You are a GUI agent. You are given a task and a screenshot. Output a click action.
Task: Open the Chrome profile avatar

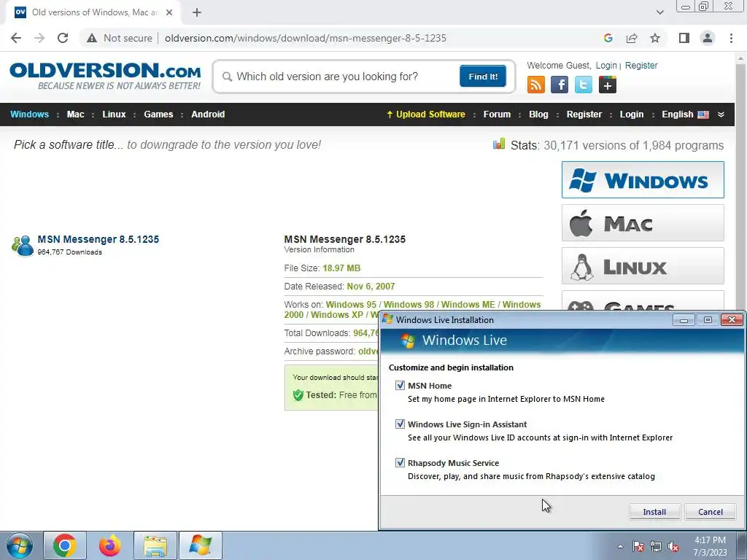click(x=708, y=38)
